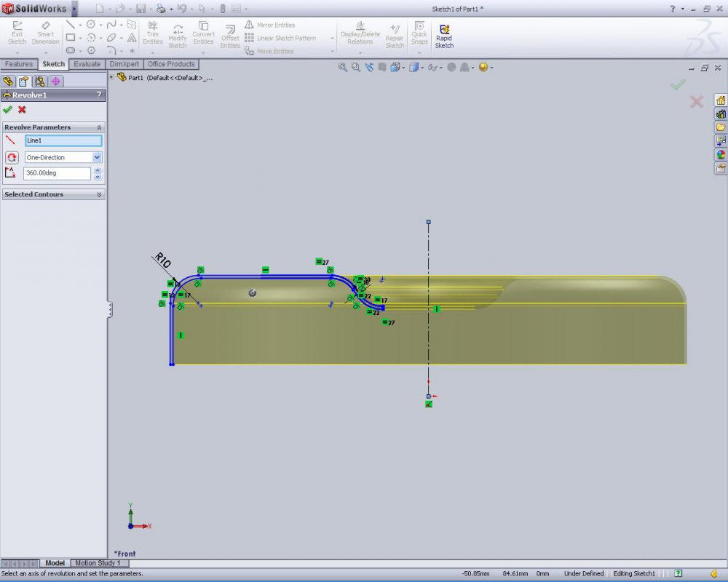Increase the revolve angle with up arrow

[x=98, y=170]
